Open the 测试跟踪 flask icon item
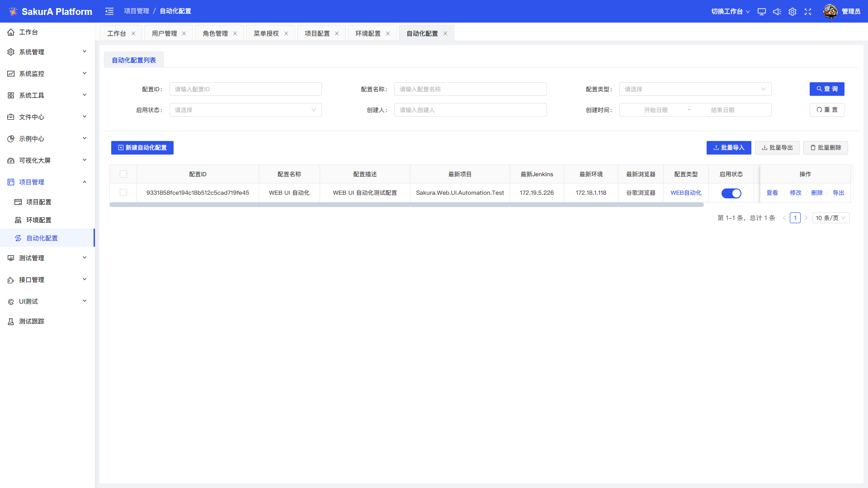The height and width of the screenshot is (488, 868). point(11,321)
